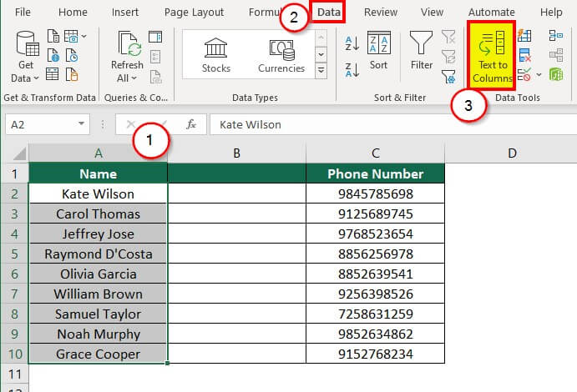This screenshot has width=577, height=392.
Task: Click the Insert Function fx icon
Action: click(x=191, y=124)
